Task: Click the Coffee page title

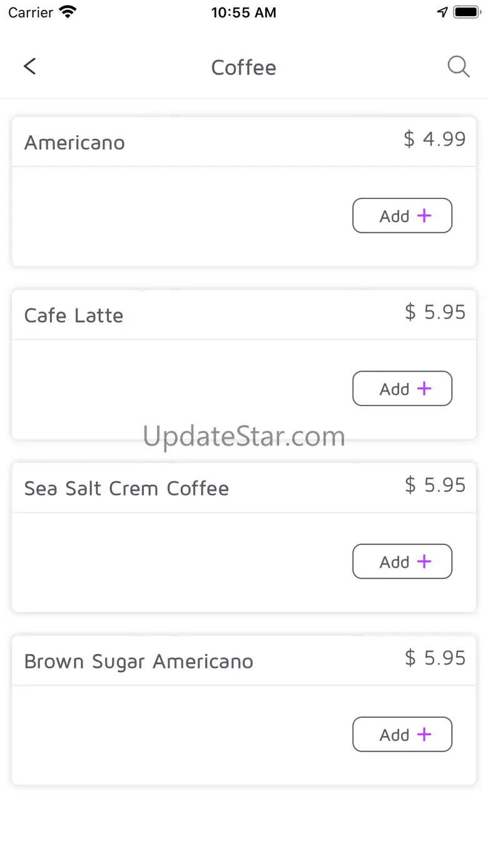Action: tap(243, 67)
